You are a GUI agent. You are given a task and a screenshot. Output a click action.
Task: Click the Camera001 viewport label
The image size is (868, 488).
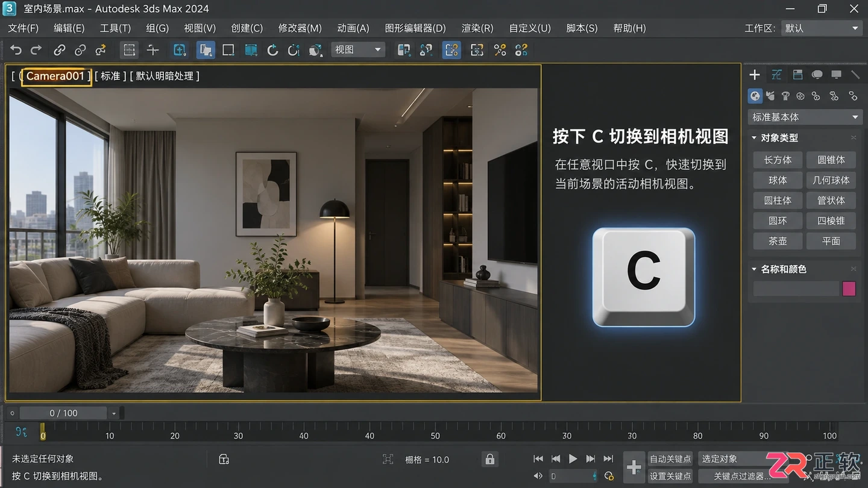(56, 76)
